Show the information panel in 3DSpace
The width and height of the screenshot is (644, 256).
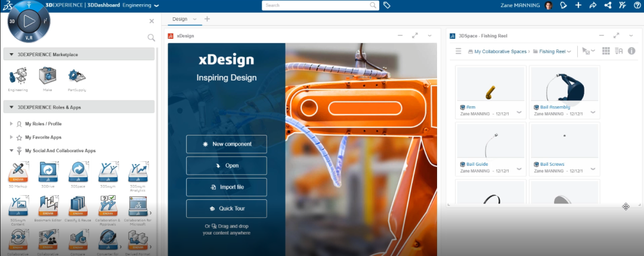pyautogui.click(x=631, y=51)
